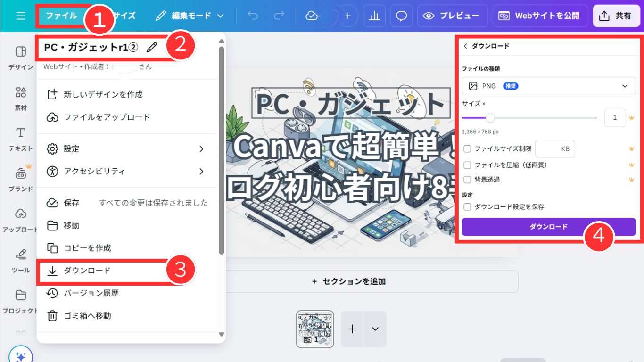Expand the アクセシビリティ submenu
Viewport: 644px width, 362px height.
point(127,171)
